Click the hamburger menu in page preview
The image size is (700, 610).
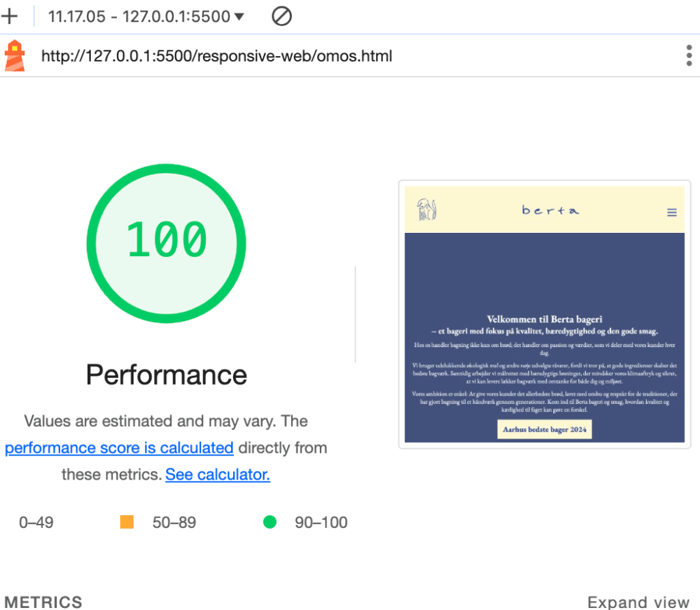coord(671,212)
